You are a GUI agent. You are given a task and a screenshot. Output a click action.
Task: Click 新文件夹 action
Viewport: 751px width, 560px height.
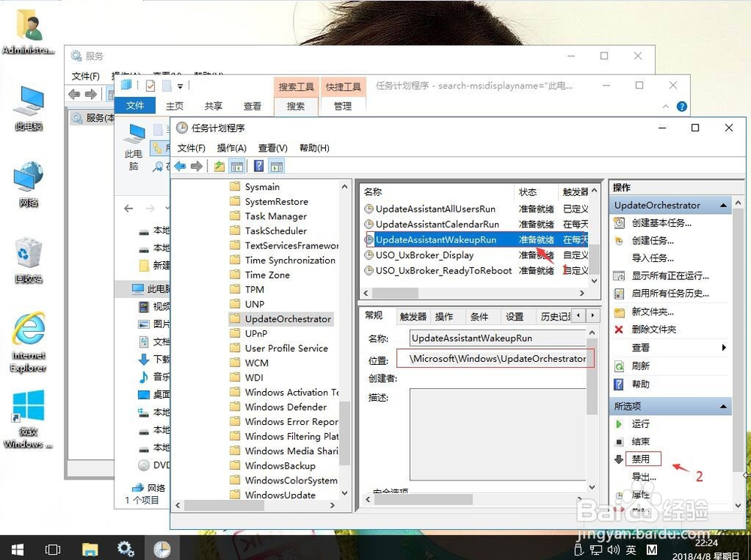(x=653, y=312)
